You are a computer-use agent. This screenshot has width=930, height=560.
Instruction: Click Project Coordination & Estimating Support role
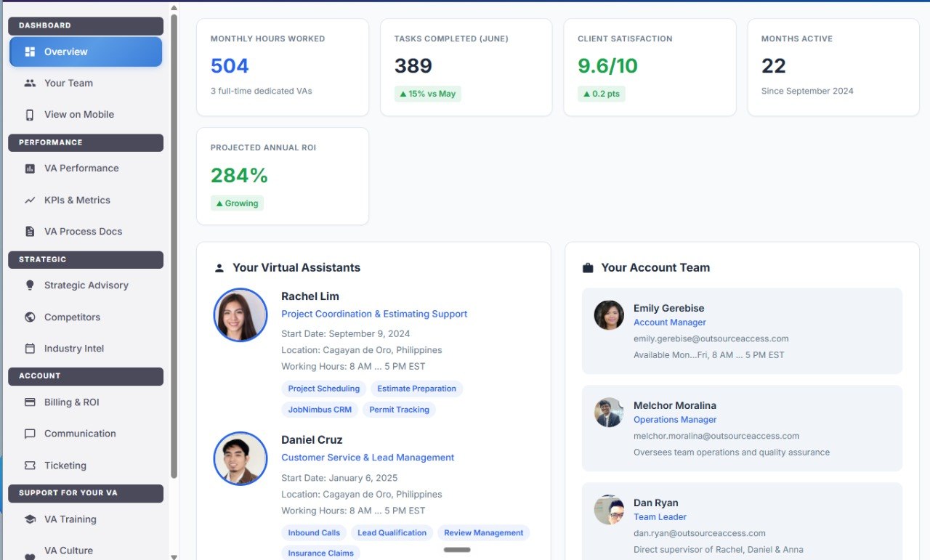(x=374, y=314)
